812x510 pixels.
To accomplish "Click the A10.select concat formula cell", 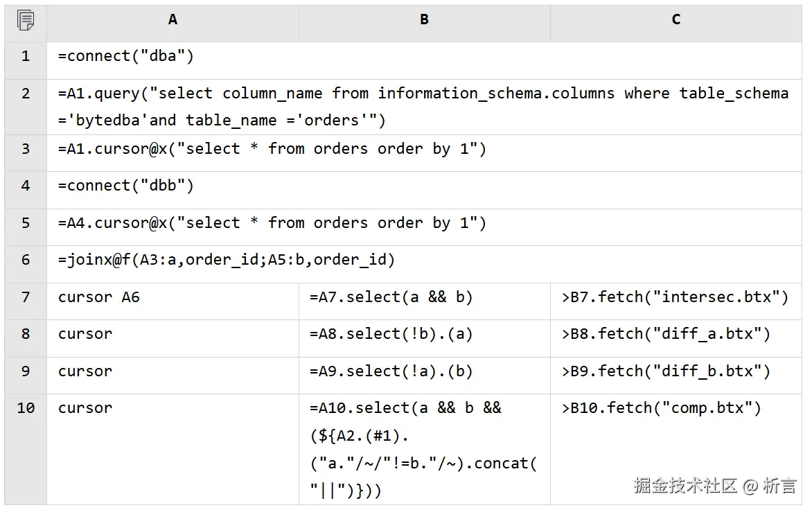I will click(x=423, y=449).
